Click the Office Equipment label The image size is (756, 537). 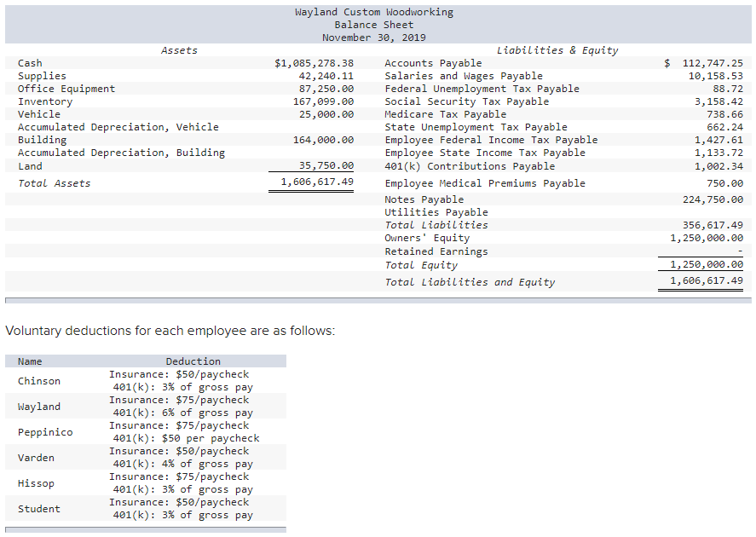click(66, 89)
